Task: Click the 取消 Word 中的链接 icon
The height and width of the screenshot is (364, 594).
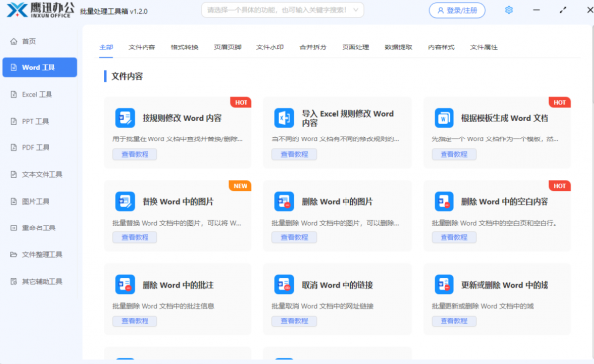Action: 284,284
